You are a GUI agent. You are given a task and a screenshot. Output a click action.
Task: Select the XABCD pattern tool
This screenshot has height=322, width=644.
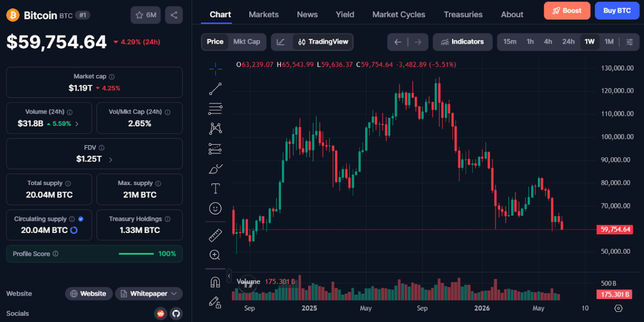216,128
